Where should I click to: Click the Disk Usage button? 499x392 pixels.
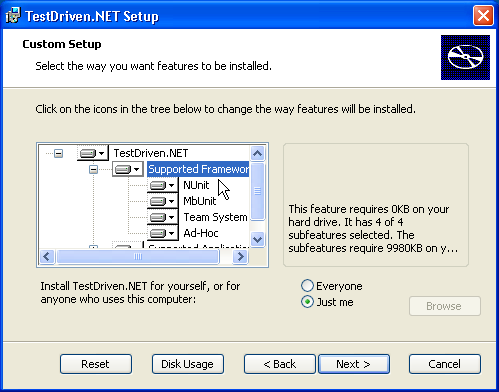188,364
